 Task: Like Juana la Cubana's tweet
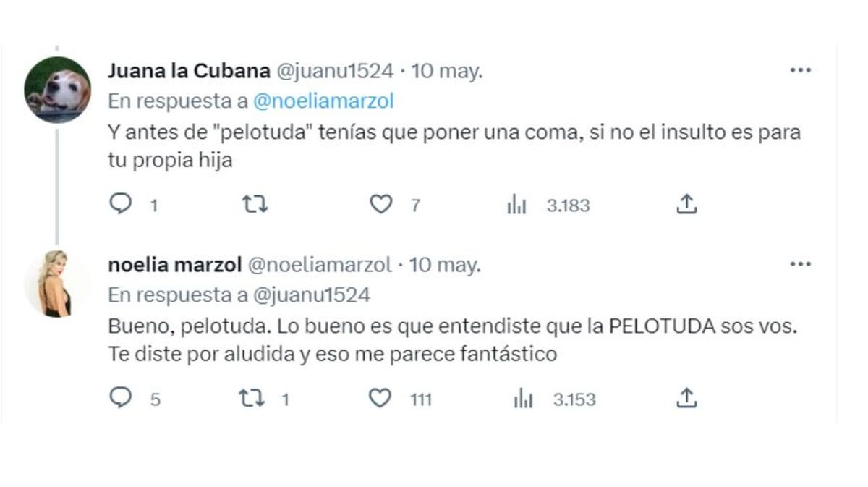tap(380, 206)
